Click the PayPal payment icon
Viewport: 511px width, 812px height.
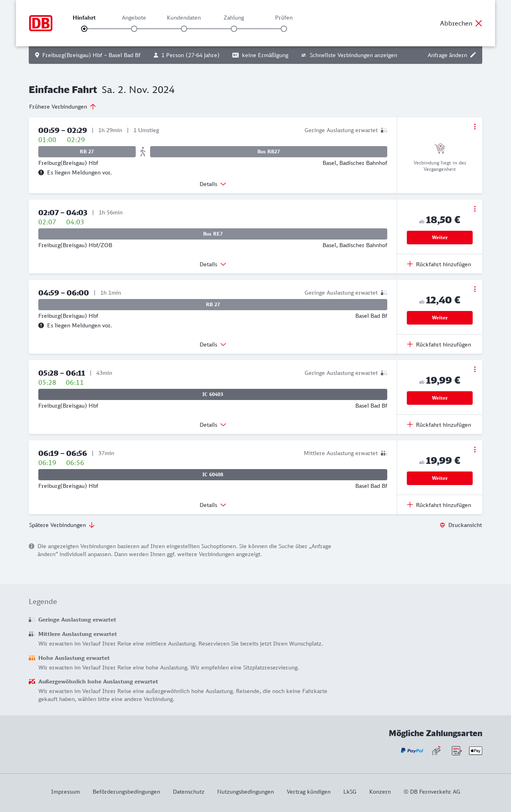click(x=412, y=751)
